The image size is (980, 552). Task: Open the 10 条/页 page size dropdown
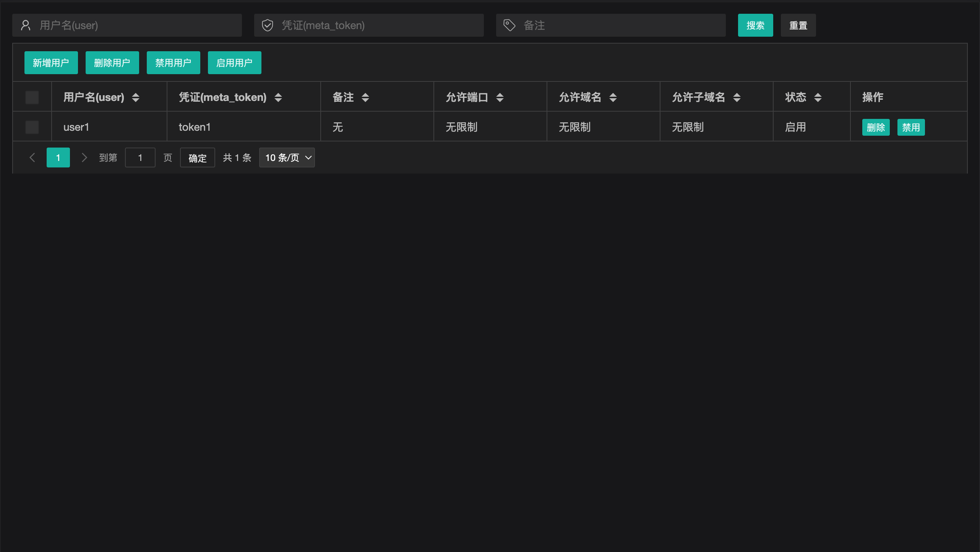click(287, 157)
